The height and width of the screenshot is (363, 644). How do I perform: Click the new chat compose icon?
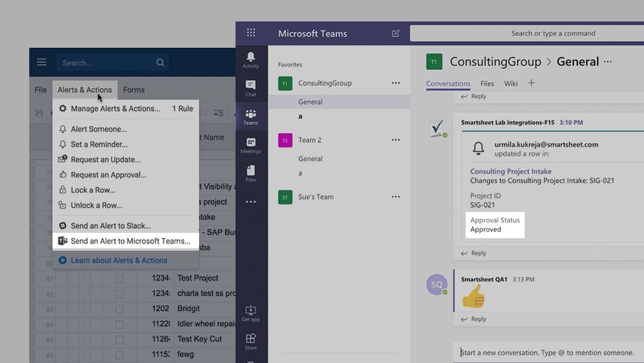395,33
